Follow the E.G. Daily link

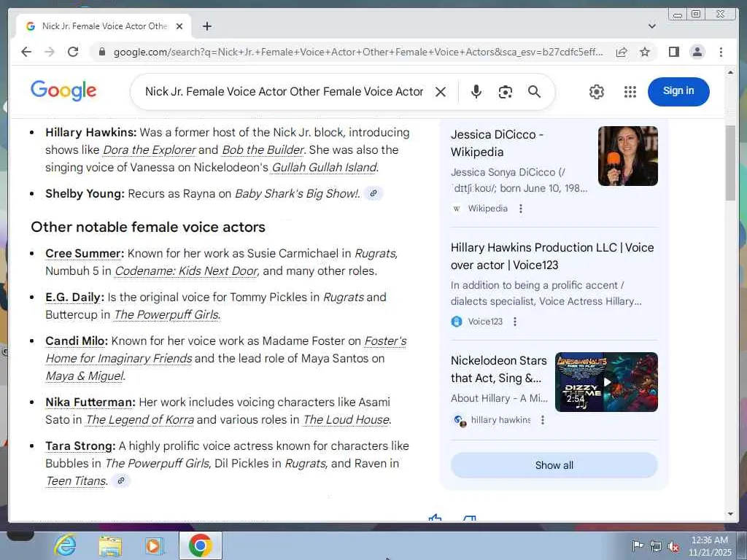74,297
